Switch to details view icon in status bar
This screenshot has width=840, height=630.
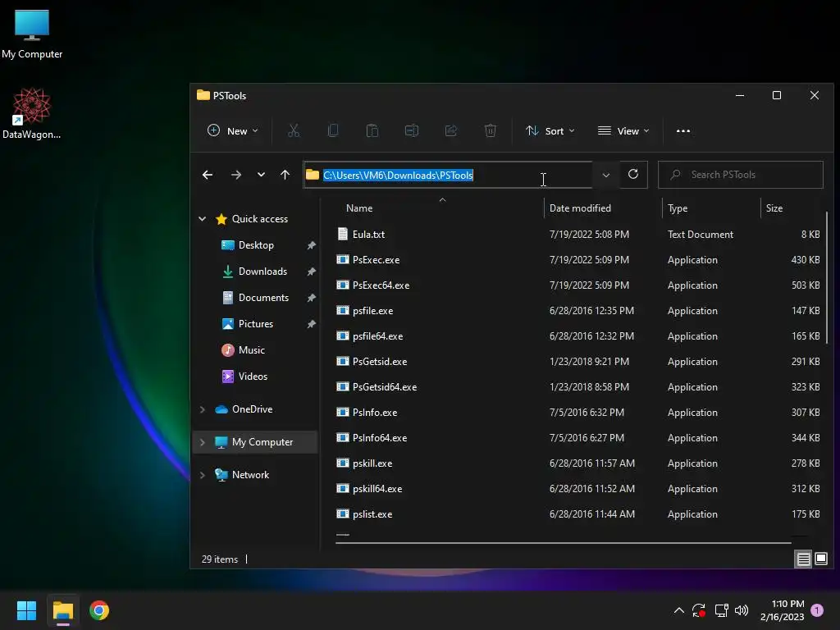(x=804, y=559)
